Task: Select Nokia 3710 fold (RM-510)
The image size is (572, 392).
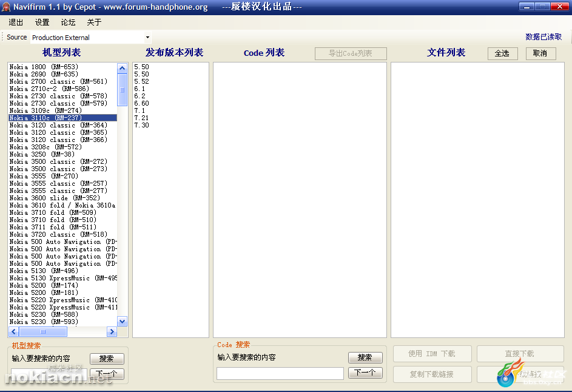Action: 62,220
